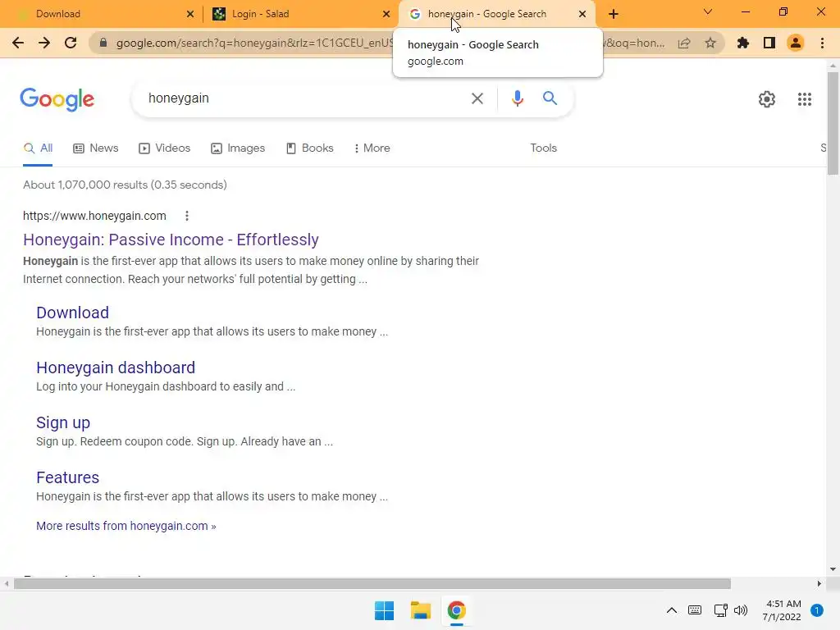The height and width of the screenshot is (630, 840).
Task: Open search Tools options
Action: (x=543, y=148)
